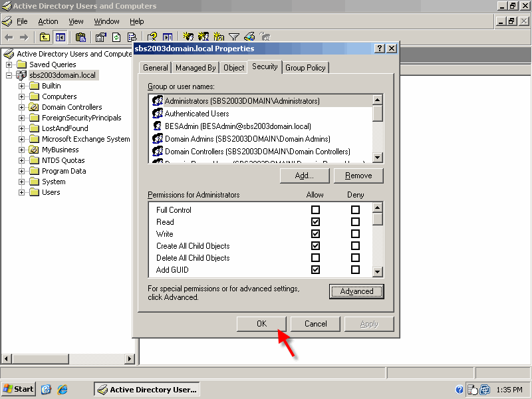This screenshot has width=532, height=399.
Task: Open the Windows Start menu
Action: (x=19, y=389)
